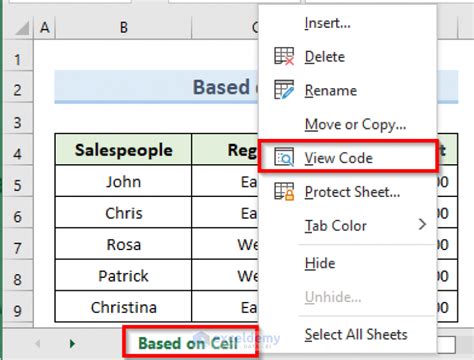Click the cell containing Chris
Viewport: 474px width, 360px height.
click(x=123, y=213)
